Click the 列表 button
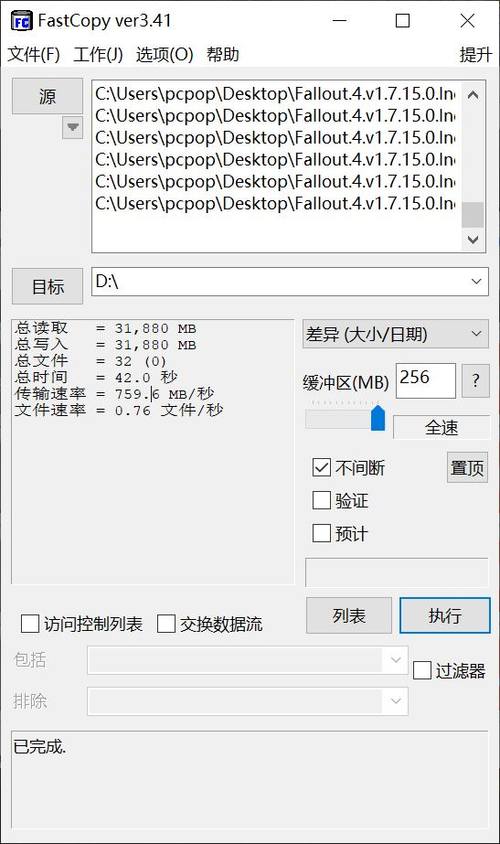This screenshot has height=844, width=500. click(x=349, y=615)
